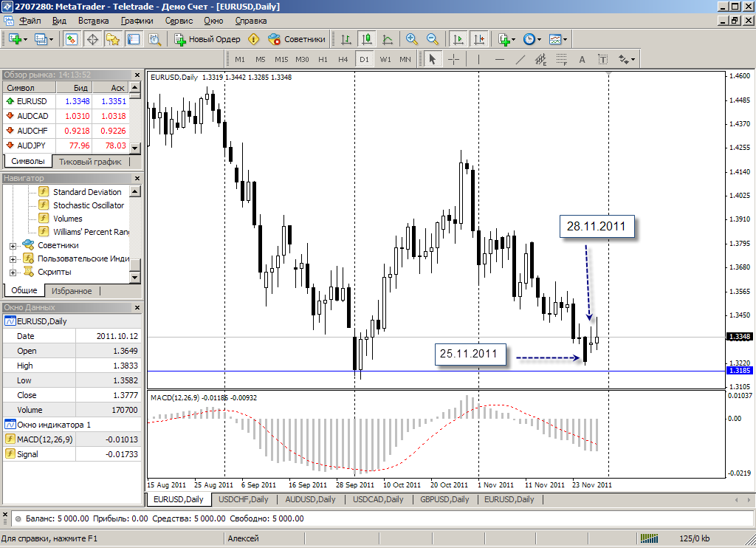Screen dimensions: 756x548
Task: Expand the Скрипты tree node
Action: pos(13,272)
